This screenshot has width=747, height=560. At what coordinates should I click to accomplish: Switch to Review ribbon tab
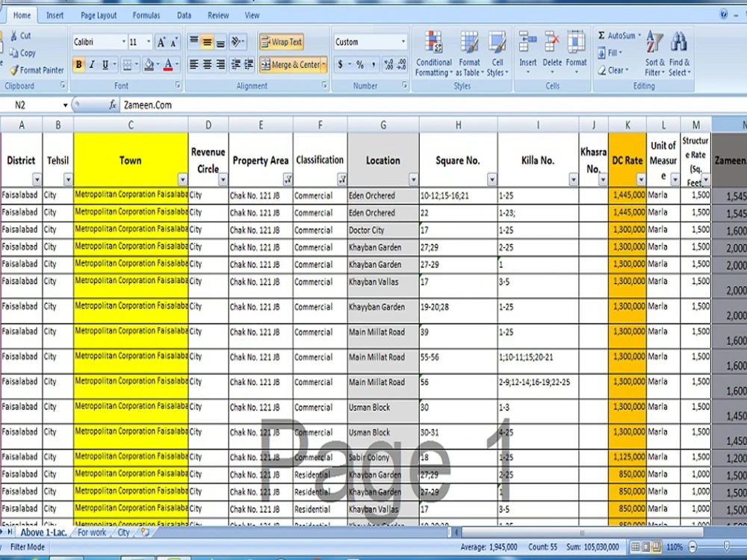pos(218,15)
